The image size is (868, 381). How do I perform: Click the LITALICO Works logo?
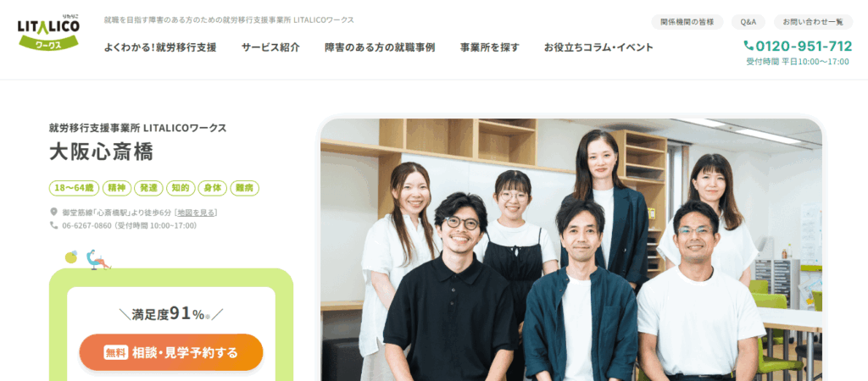pyautogui.click(x=48, y=33)
